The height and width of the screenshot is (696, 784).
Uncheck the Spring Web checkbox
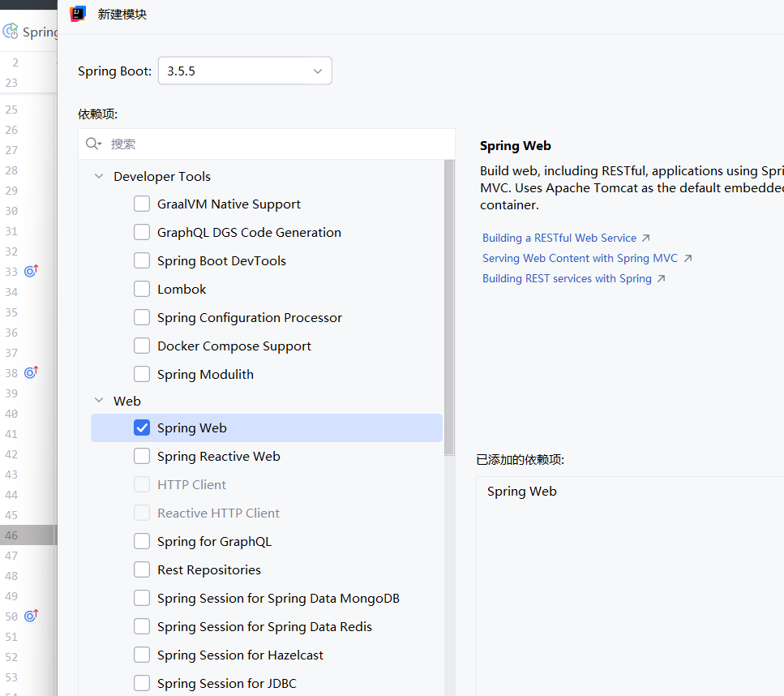(x=142, y=427)
